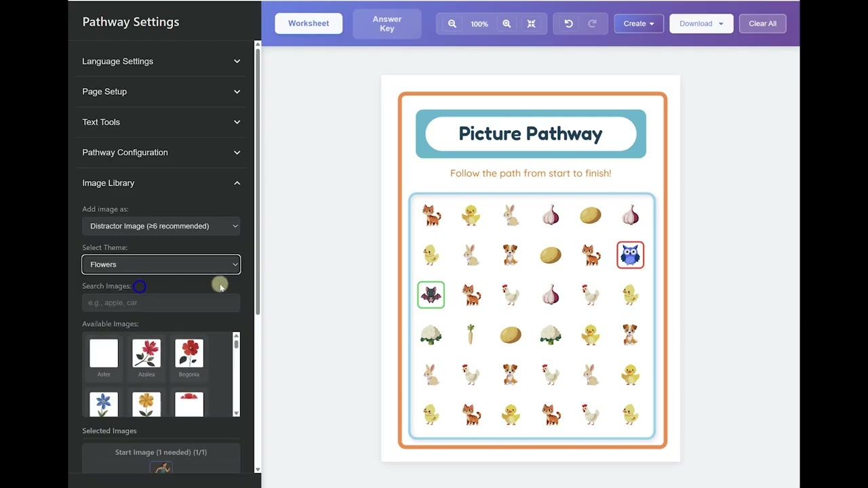Open the Select Theme dropdown showing Flowers
Screen dimensions: 868x488
coord(161,264)
